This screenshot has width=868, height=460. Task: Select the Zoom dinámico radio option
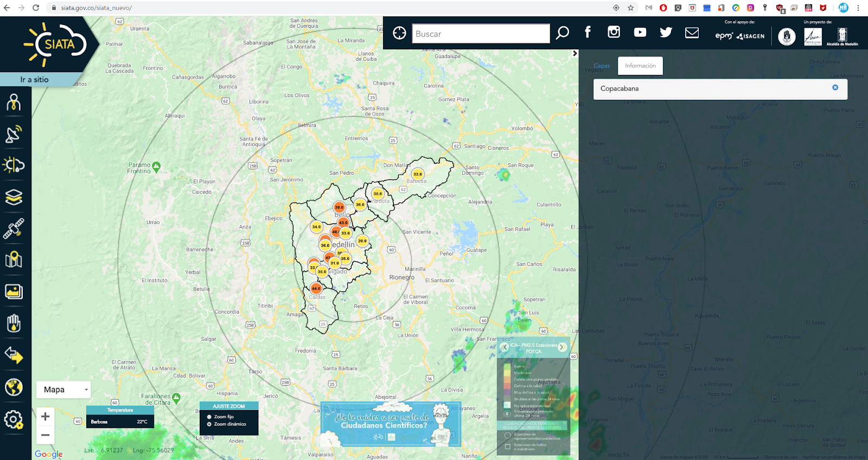[x=209, y=424]
